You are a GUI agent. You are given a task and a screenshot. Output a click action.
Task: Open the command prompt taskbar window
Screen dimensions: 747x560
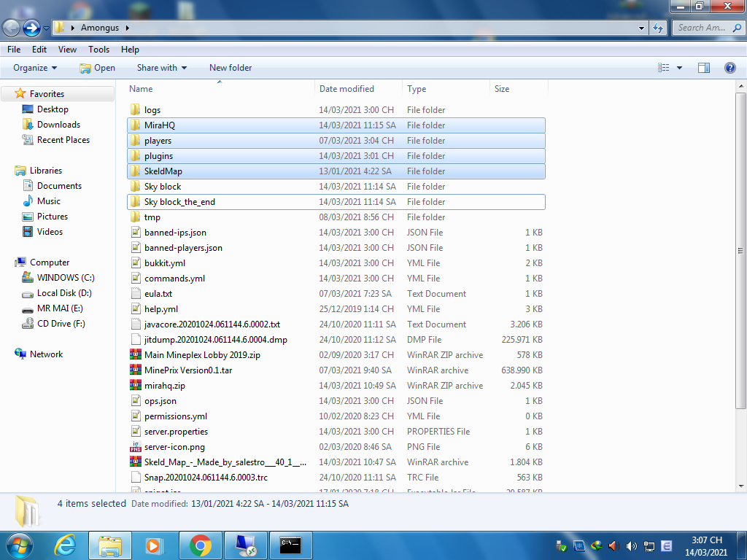point(290,545)
